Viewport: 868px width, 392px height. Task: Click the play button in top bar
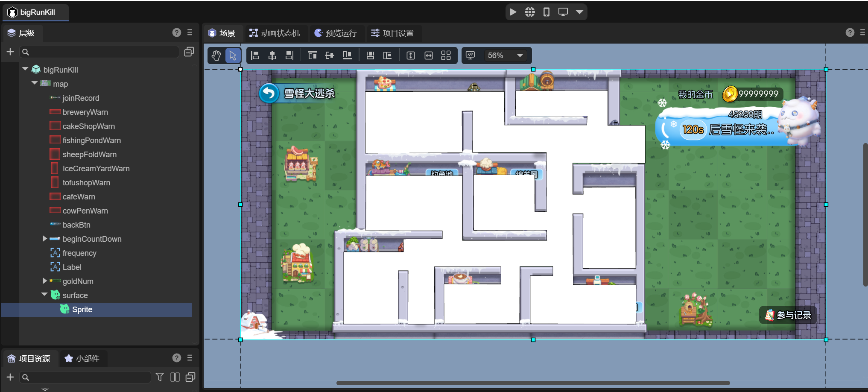point(513,12)
